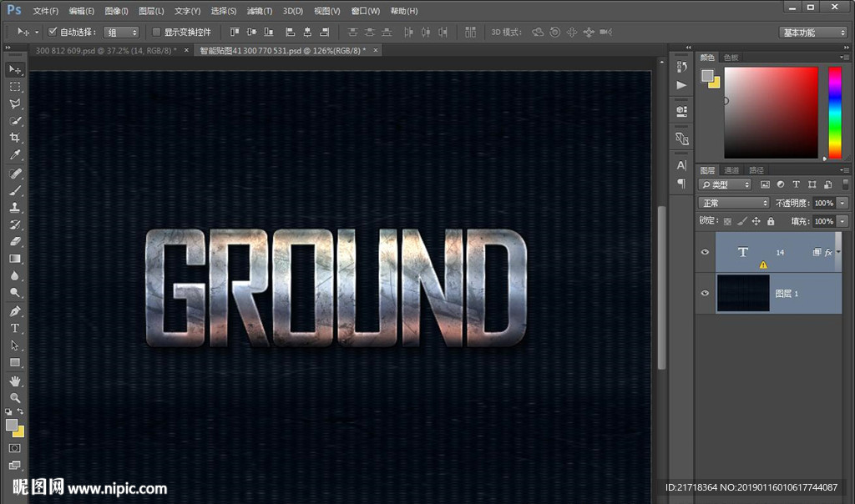Open the 正常 blend mode dropdown
This screenshot has width=855, height=504.
734,203
